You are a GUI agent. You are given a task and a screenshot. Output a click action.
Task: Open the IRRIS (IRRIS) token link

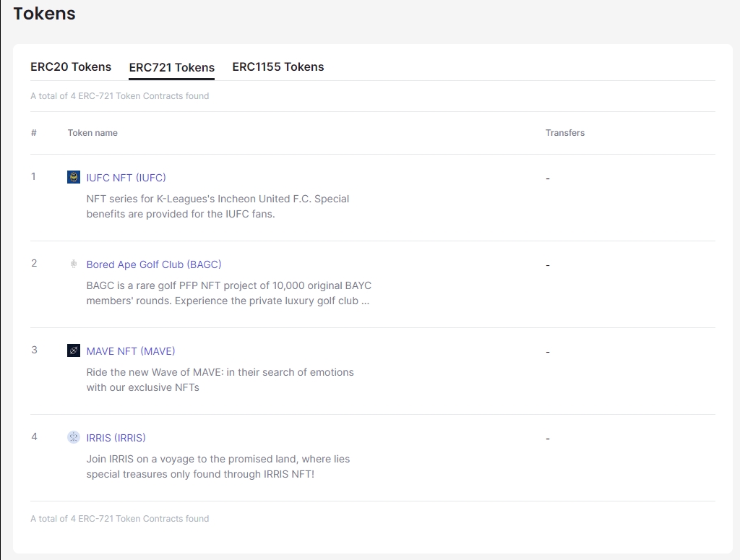(116, 438)
